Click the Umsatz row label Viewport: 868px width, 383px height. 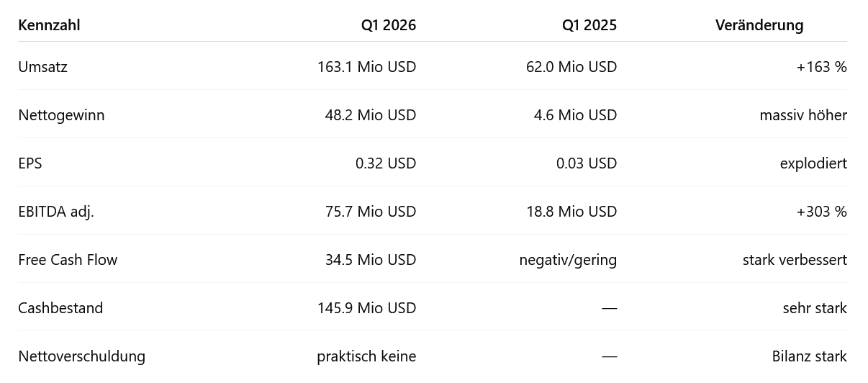(x=42, y=67)
